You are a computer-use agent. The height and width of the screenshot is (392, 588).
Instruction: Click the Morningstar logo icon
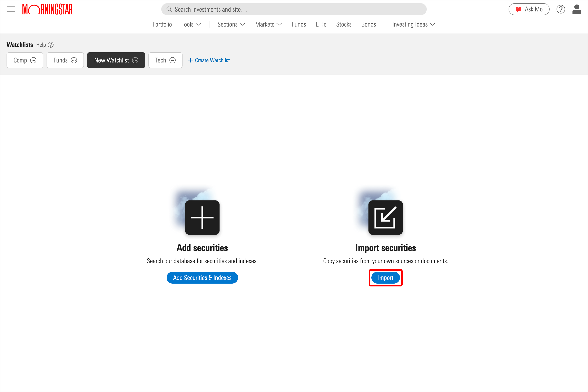tap(49, 8)
